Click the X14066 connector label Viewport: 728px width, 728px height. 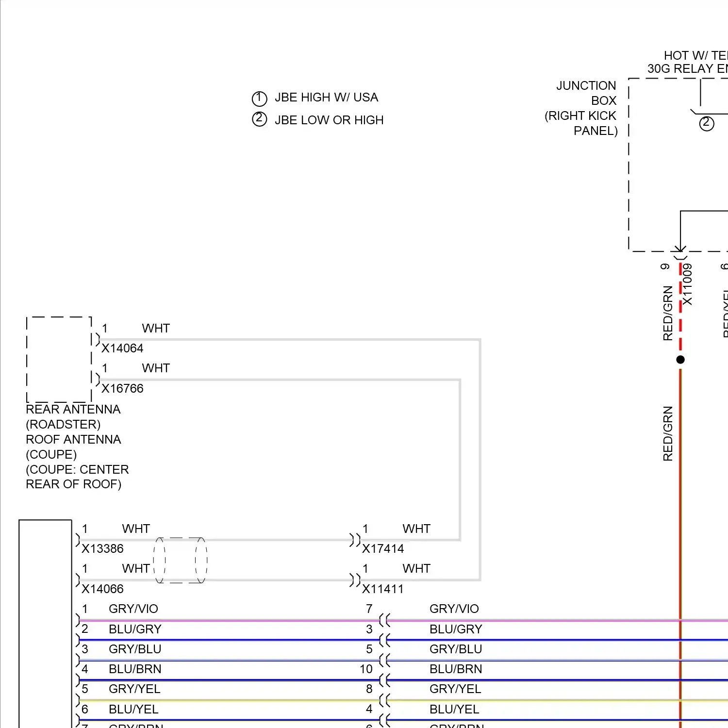[102, 589]
